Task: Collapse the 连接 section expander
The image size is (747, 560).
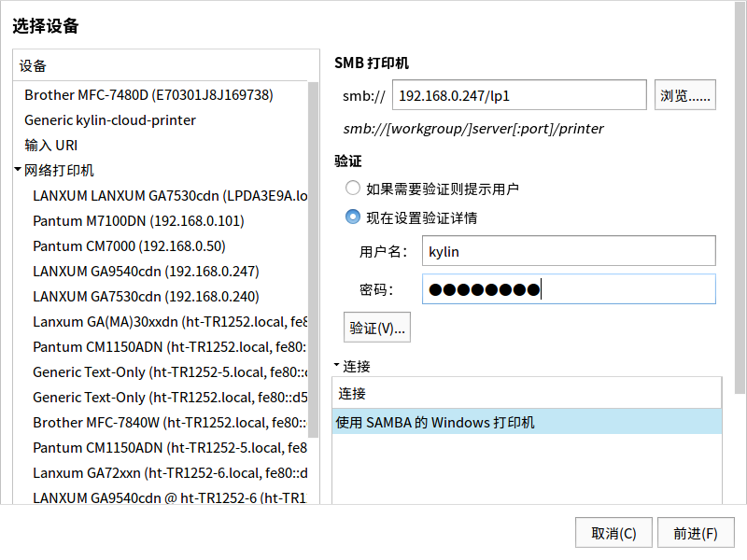Action: point(336,365)
